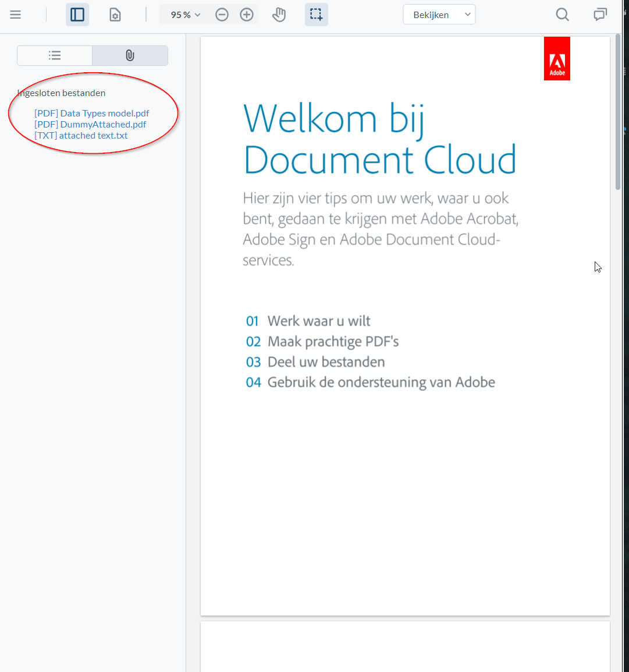The width and height of the screenshot is (629, 672).
Task: Open the comments panel icon
Action: (600, 15)
